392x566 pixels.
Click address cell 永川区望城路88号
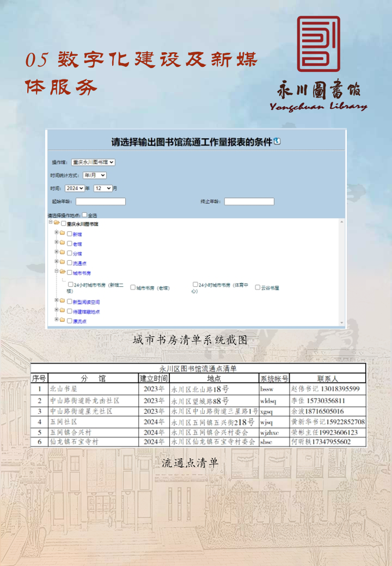214,401
